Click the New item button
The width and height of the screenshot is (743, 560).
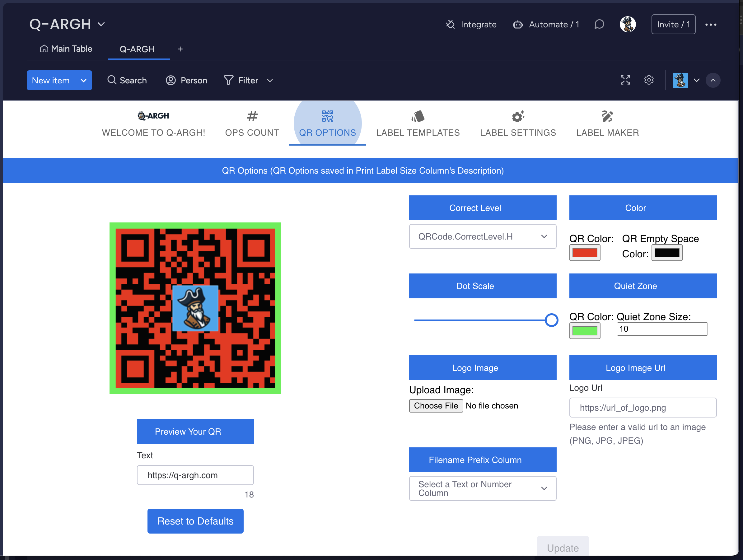(51, 80)
